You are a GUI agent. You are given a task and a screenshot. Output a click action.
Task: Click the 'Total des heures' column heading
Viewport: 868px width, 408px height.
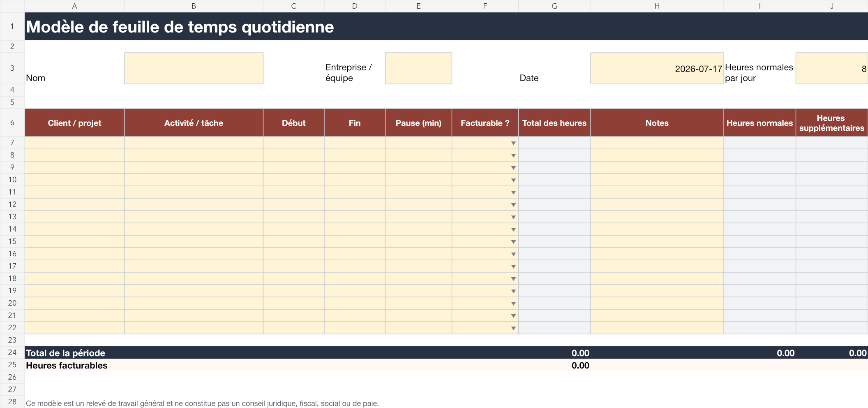click(554, 123)
